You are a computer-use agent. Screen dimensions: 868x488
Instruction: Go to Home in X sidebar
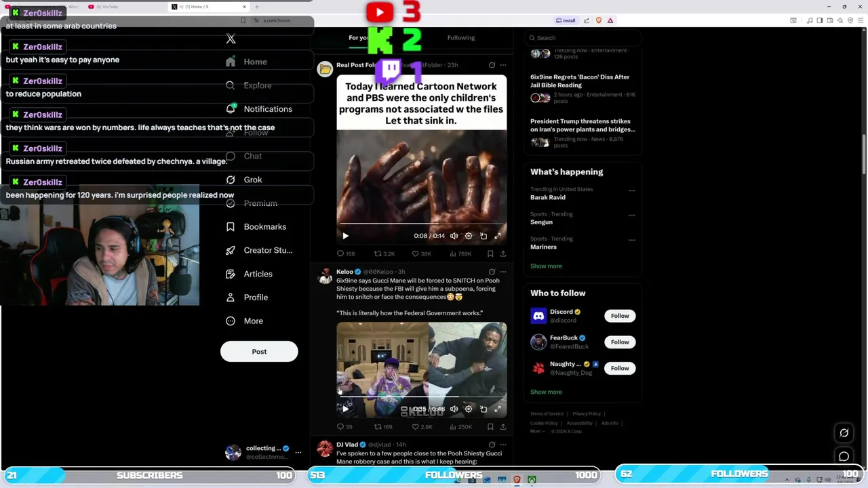[247, 62]
